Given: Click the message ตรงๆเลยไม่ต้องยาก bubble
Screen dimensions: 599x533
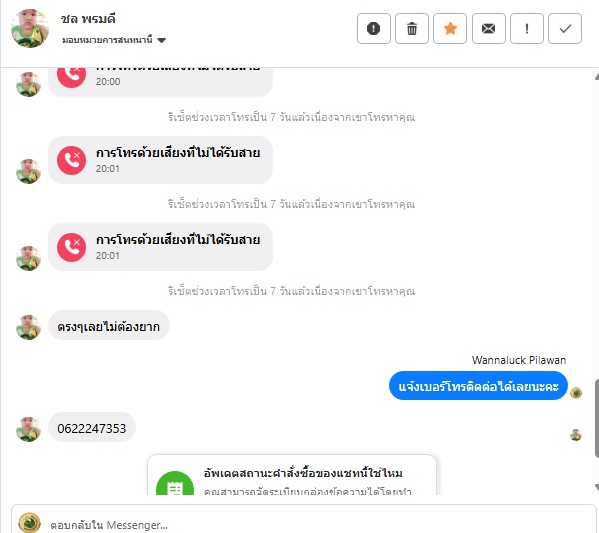Looking at the screenshot, I should pyautogui.click(x=108, y=326).
